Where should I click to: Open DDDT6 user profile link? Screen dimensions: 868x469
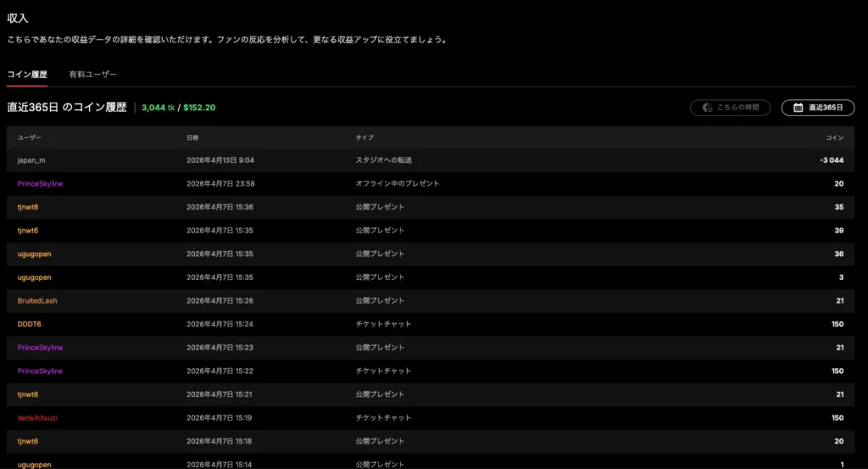30,324
